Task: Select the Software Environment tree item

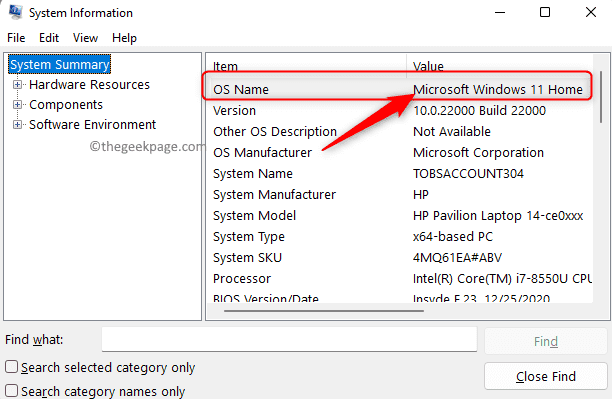Action: point(93,125)
